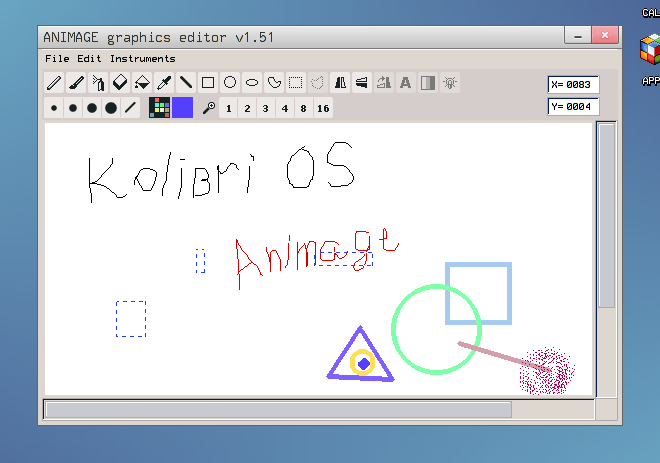Click the greyed rotate icon
This screenshot has width=660, height=463.
point(384,82)
